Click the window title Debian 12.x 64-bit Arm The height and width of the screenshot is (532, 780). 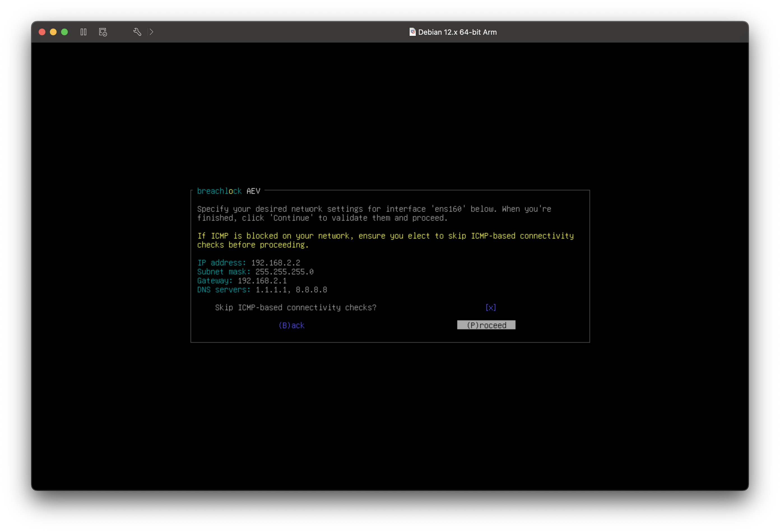click(x=457, y=32)
